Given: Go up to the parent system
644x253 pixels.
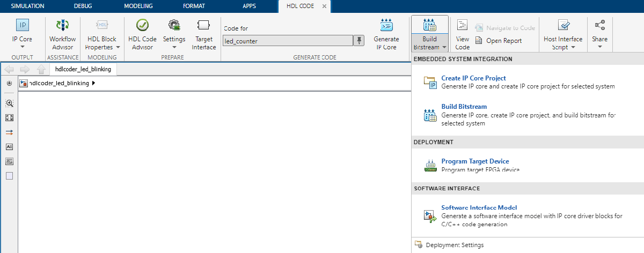Looking at the screenshot, I should [41, 69].
